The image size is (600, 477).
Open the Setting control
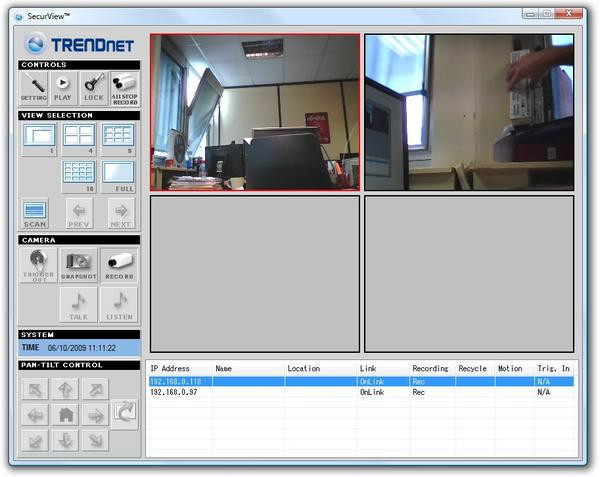pos(34,88)
